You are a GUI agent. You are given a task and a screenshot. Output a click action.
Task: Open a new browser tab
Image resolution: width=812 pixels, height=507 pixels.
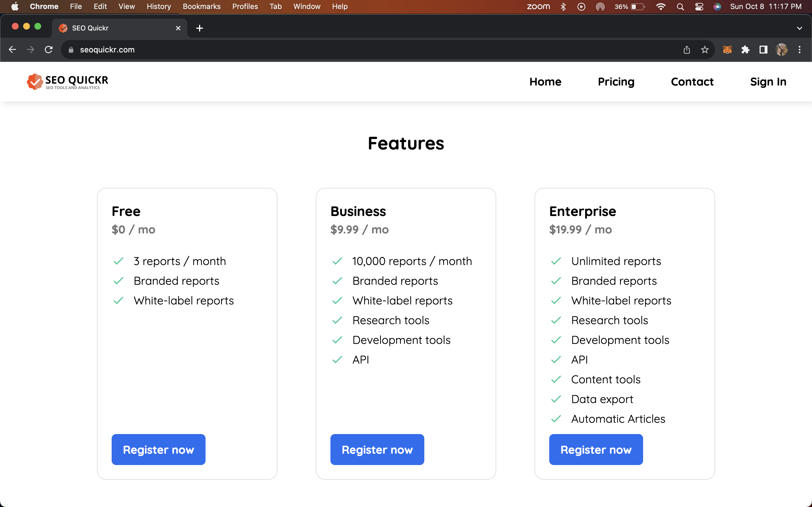(x=200, y=28)
